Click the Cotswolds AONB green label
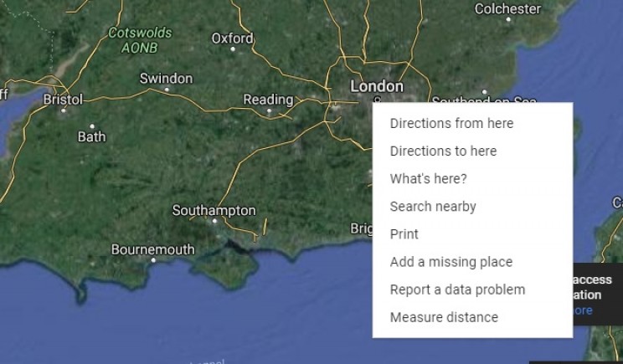 point(140,40)
